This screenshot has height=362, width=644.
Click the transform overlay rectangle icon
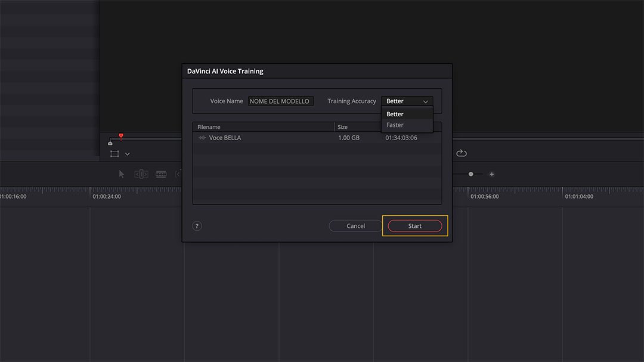tap(114, 154)
